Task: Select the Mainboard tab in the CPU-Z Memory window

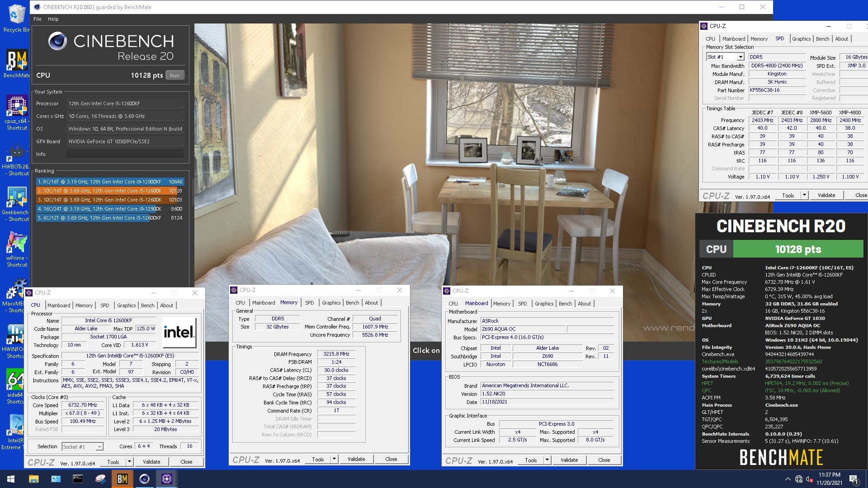Action: click(x=264, y=303)
